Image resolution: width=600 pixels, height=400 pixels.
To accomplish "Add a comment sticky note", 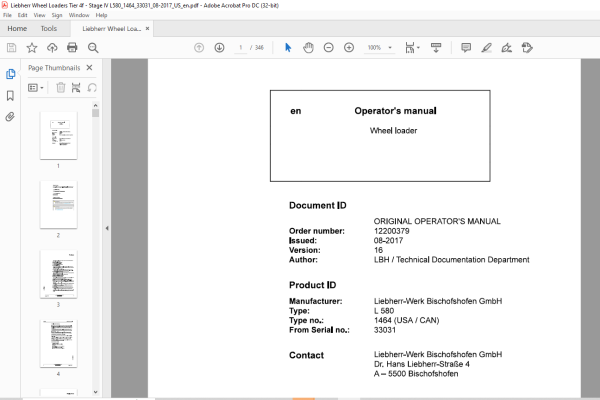I will pos(466,48).
